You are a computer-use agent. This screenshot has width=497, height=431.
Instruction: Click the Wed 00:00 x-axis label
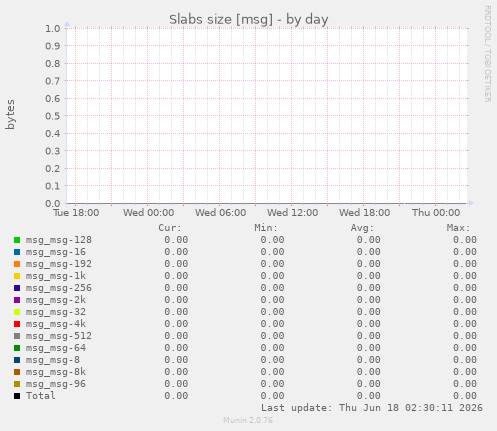click(x=148, y=213)
